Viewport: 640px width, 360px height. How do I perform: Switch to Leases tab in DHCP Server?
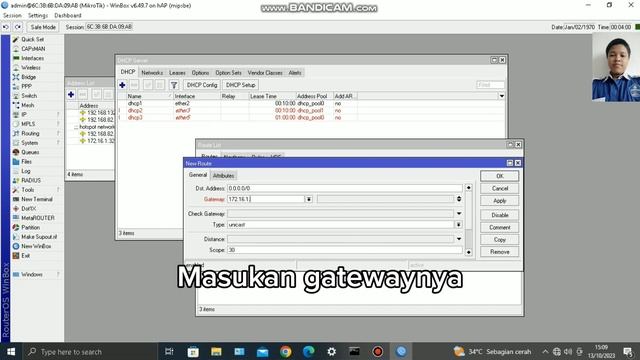(177, 73)
